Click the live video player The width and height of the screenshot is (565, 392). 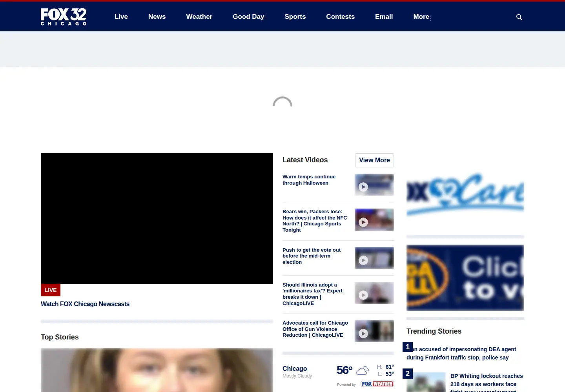click(157, 218)
